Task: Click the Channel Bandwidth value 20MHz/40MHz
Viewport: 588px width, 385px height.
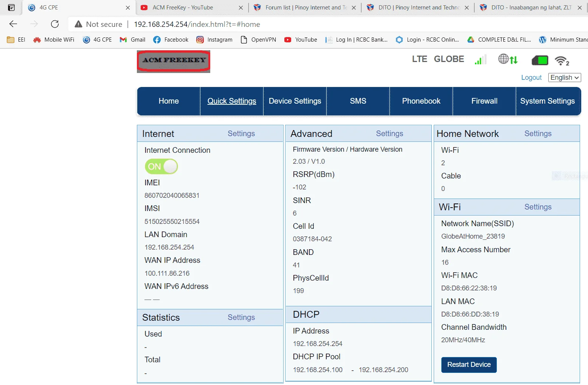Action: coord(463,340)
